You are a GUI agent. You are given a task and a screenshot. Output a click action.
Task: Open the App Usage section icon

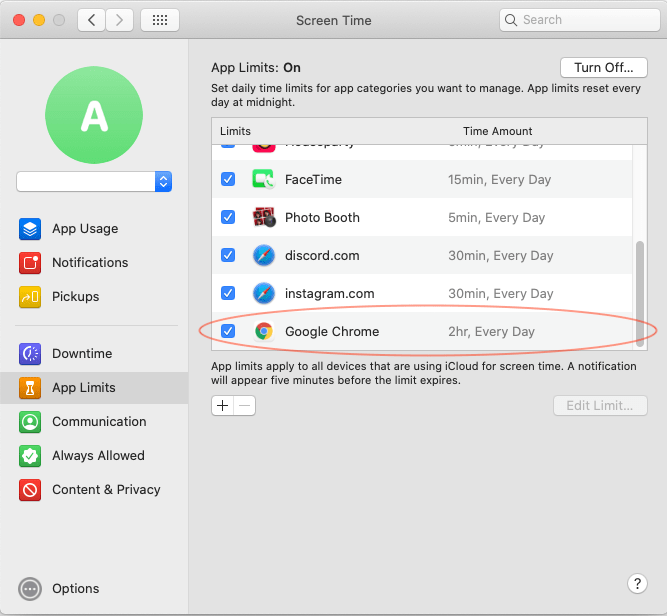30,229
